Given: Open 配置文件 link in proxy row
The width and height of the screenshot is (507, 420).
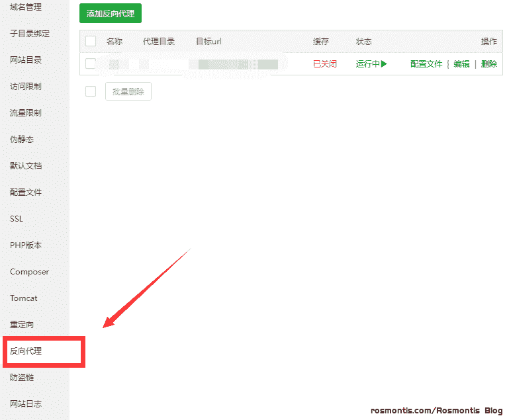Looking at the screenshot, I should [426, 64].
